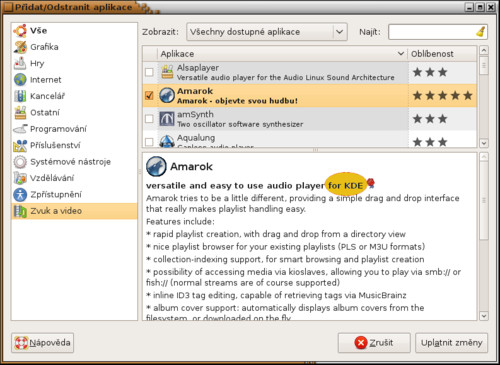Select the Alsaplayer row name
This screenshot has height=365, width=500.
pos(198,68)
